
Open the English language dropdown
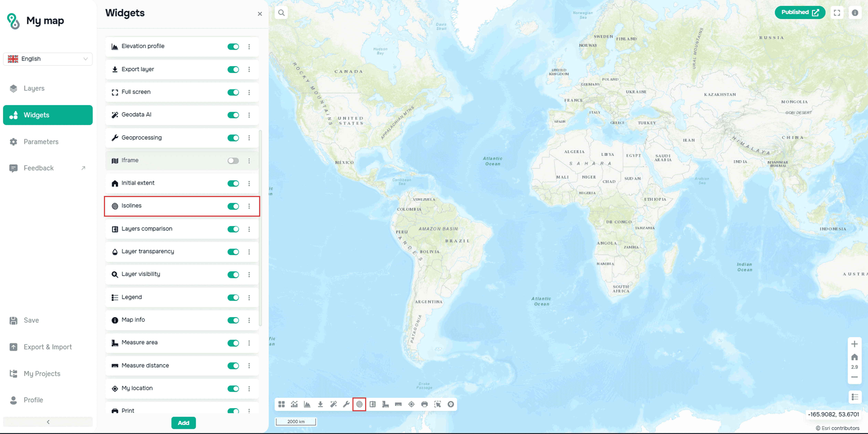[x=48, y=59]
